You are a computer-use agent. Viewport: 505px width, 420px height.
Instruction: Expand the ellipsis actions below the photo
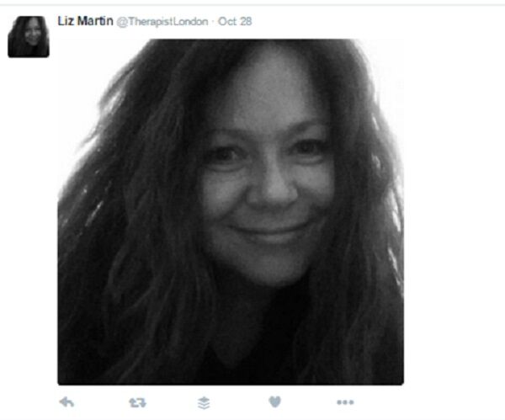345,402
